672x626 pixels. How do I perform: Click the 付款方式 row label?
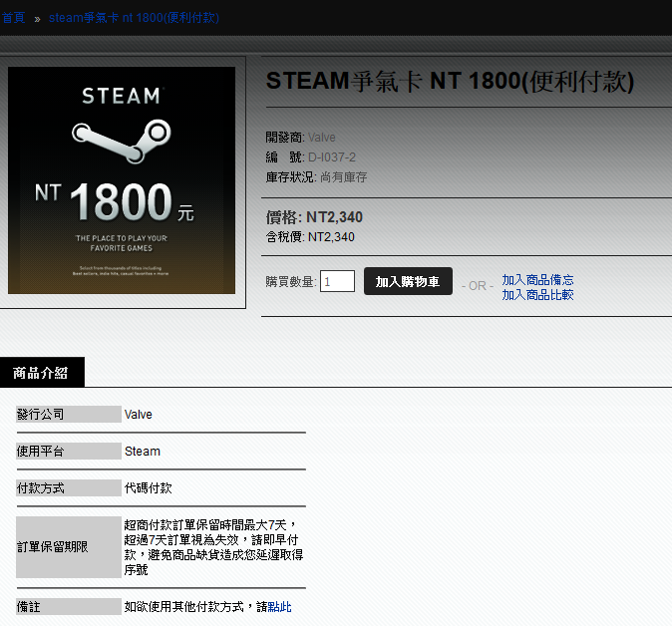click(69, 488)
